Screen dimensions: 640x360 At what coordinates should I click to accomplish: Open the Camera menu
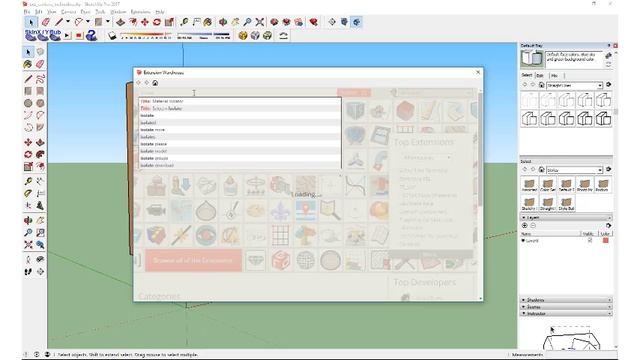(x=68, y=12)
